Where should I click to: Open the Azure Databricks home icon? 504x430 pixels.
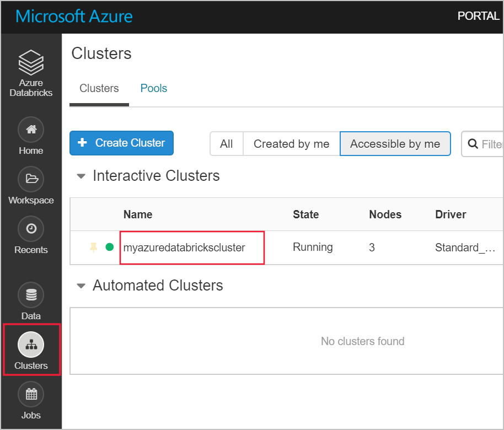click(x=31, y=62)
